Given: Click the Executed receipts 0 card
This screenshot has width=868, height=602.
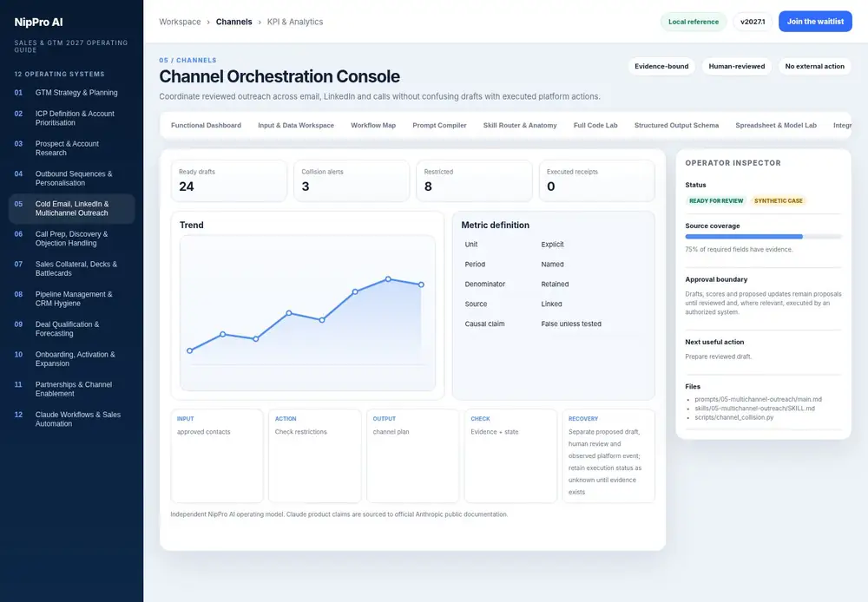Looking at the screenshot, I should tap(597, 181).
